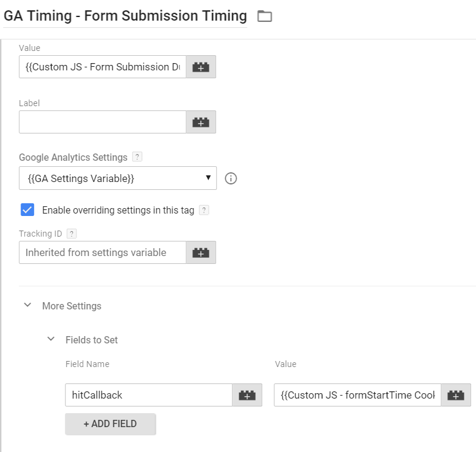The height and width of the screenshot is (452, 476).
Task: Collapse the Fields to Set section
Action: (x=51, y=339)
